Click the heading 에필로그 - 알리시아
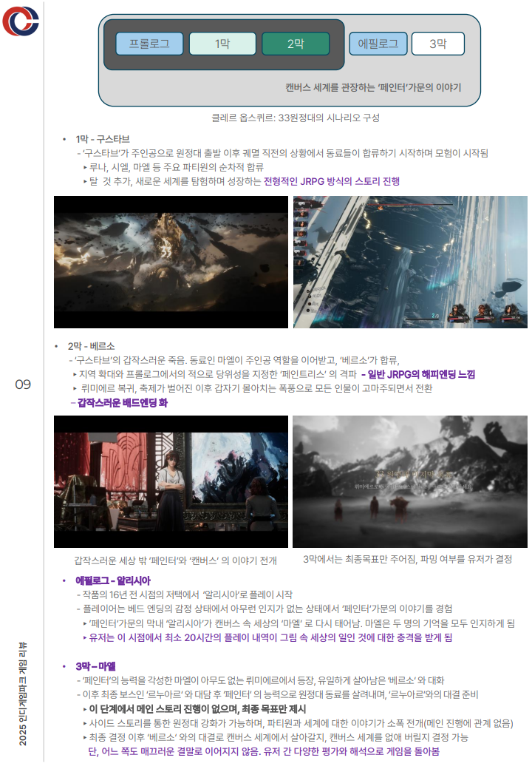 tap(113, 580)
